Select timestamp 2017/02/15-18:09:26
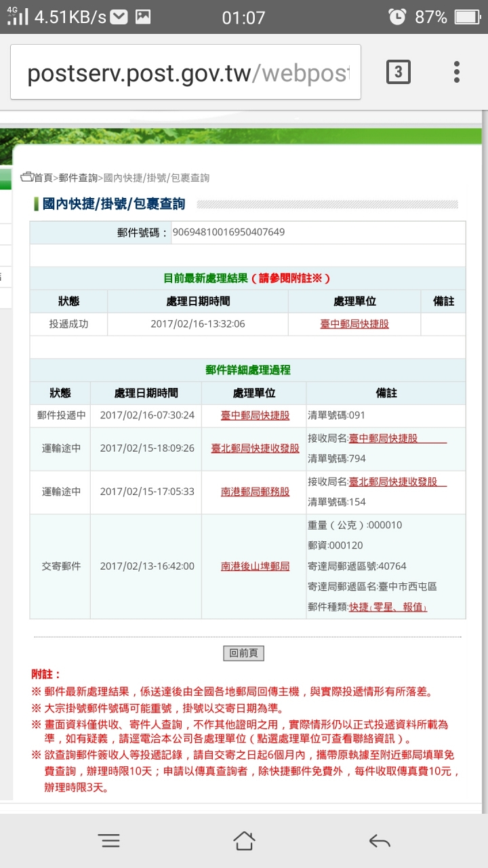The height and width of the screenshot is (868, 488). coord(147,448)
